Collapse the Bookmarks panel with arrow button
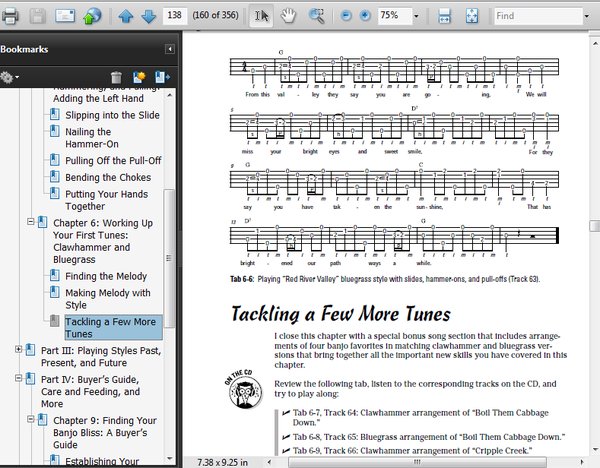The height and width of the screenshot is (468, 600). pyautogui.click(x=170, y=49)
